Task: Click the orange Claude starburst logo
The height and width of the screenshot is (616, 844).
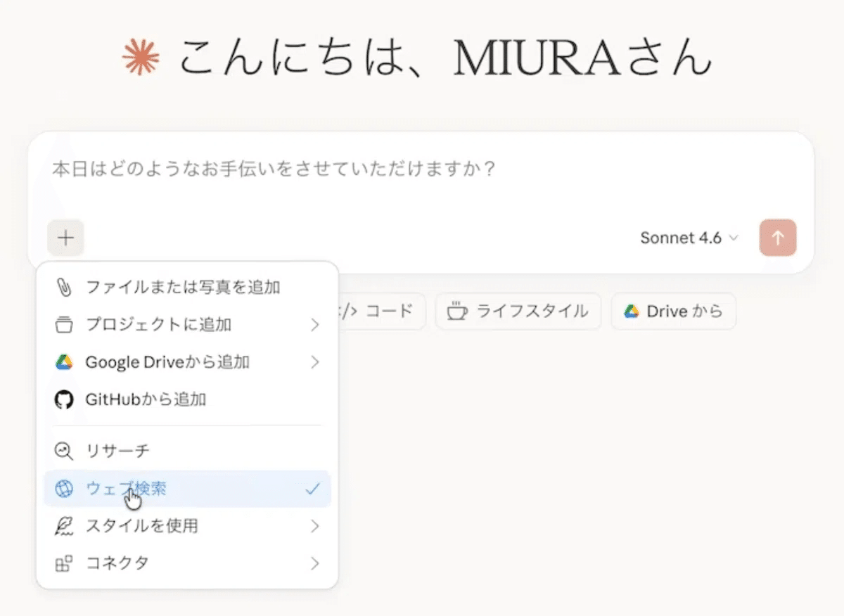Action: 141,57
